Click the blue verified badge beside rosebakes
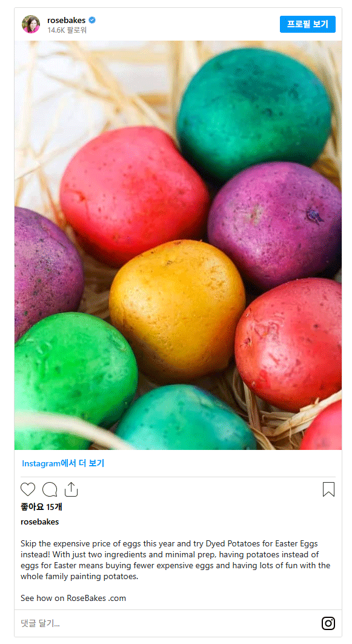This screenshot has height=644, width=352. coord(92,20)
